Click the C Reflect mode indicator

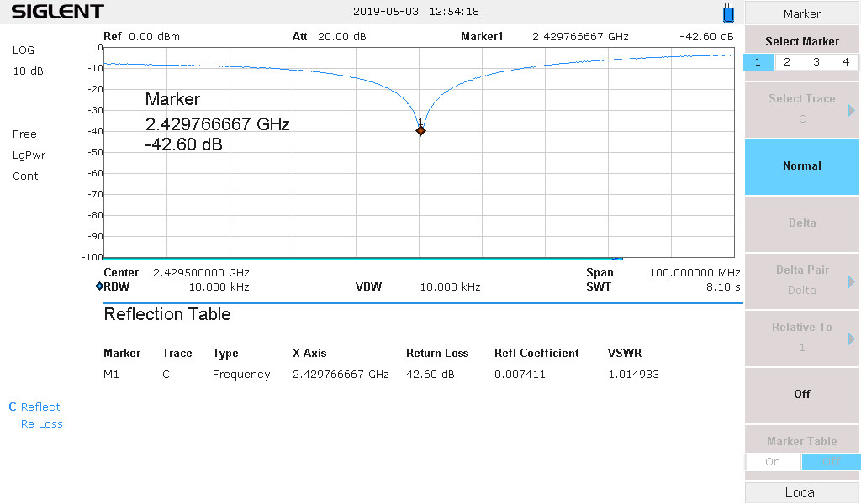pos(34,407)
